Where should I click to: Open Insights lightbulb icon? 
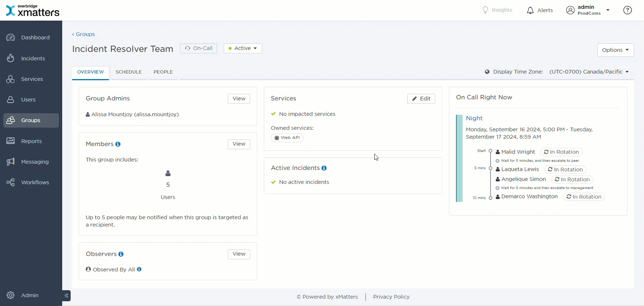[485, 10]
